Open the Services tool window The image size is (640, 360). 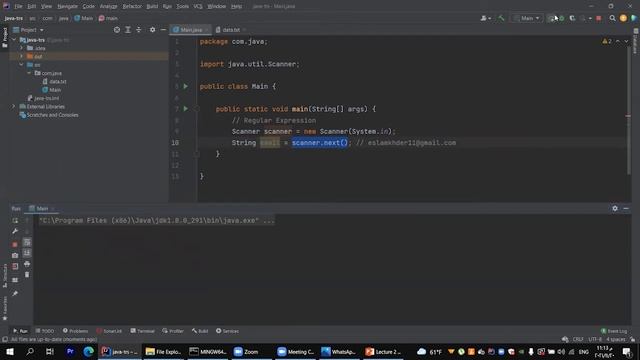227,331
